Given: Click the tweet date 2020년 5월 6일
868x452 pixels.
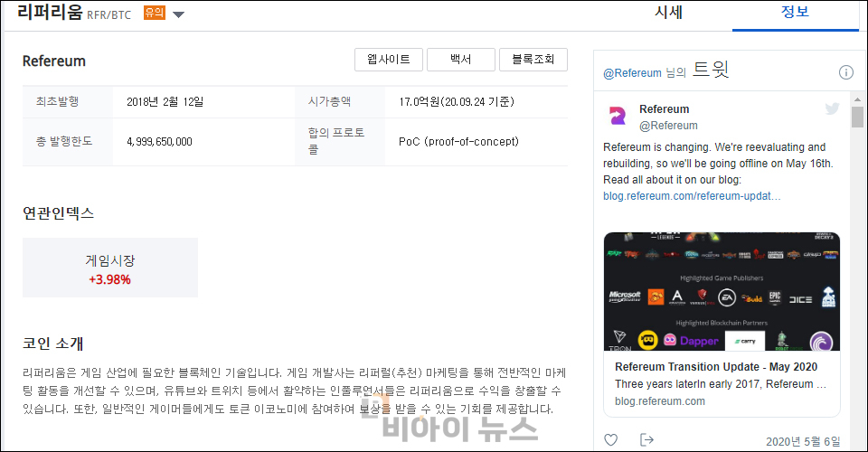Looking at the screenshot, I should [x=803, y=441].
